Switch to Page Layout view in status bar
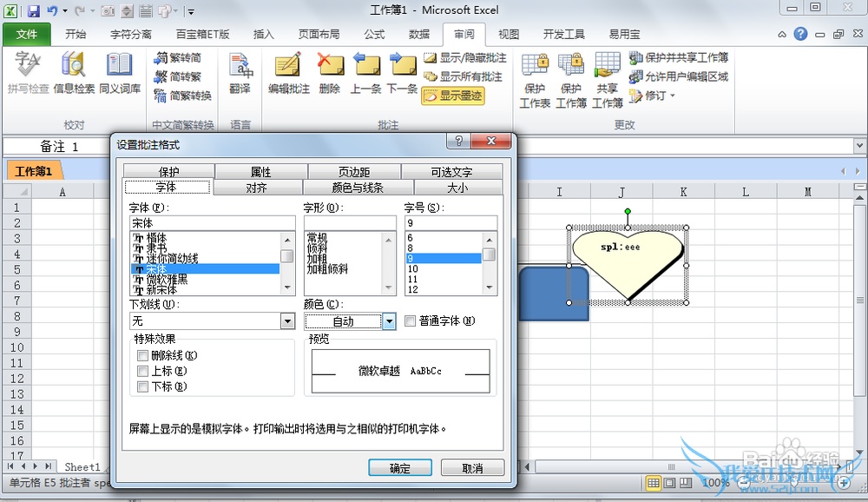Screen dimensions: 868x502 click(670, 483)
